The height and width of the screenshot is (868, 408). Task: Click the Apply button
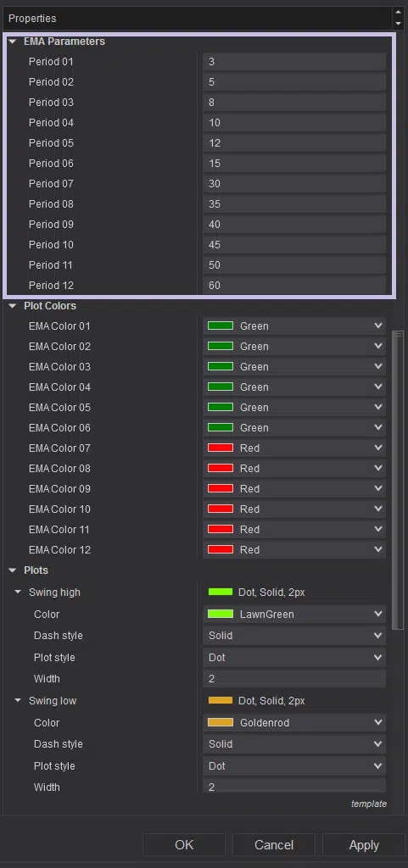point(364,845)
